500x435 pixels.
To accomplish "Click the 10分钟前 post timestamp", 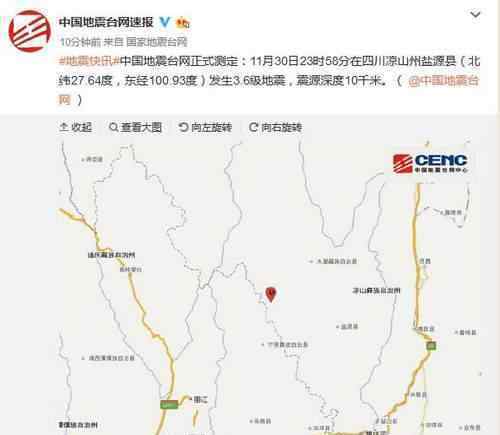I will pyautogui.click(x=81, y=42).
